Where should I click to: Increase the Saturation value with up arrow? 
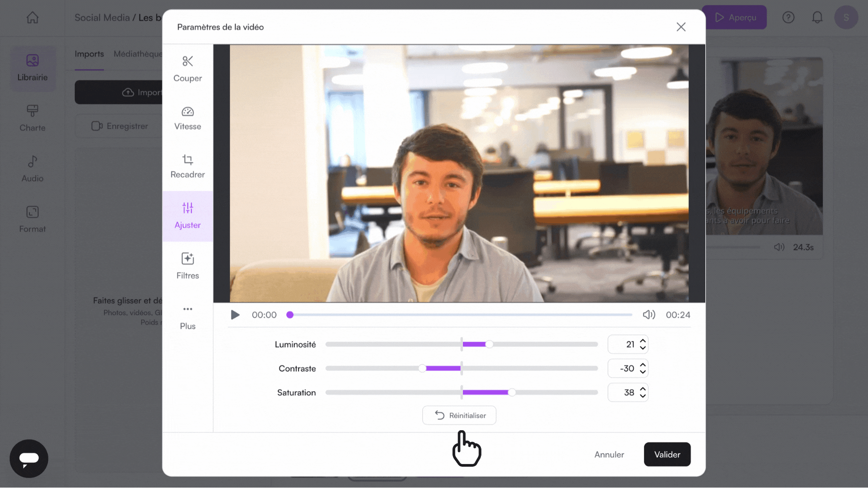point(643,389)
